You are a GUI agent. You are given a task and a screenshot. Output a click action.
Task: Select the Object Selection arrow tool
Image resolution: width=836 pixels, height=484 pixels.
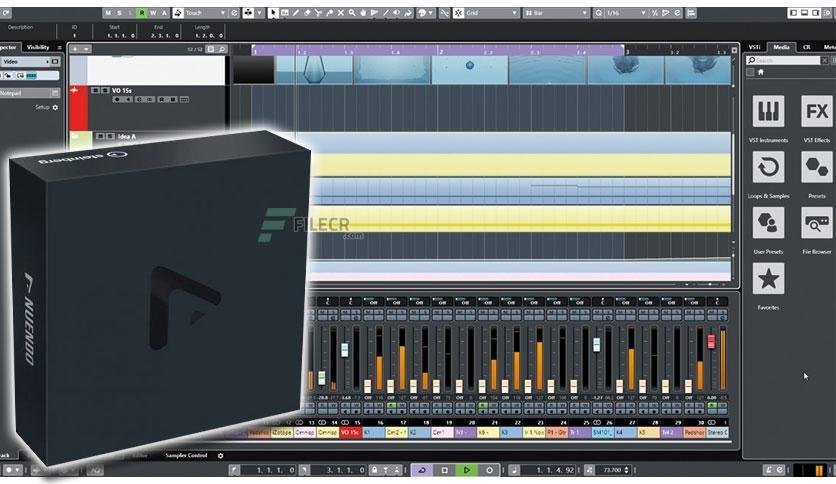point(273,13)
